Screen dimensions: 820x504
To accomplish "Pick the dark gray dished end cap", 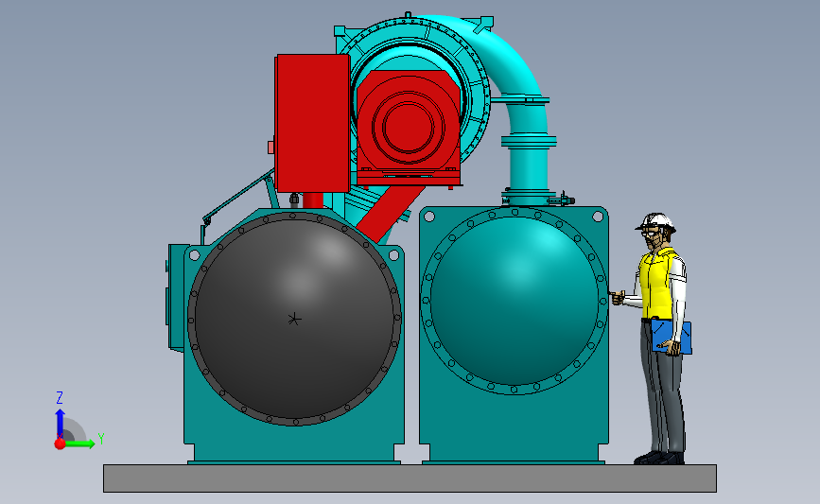I will pyautogui.click(x=294, y=319).
